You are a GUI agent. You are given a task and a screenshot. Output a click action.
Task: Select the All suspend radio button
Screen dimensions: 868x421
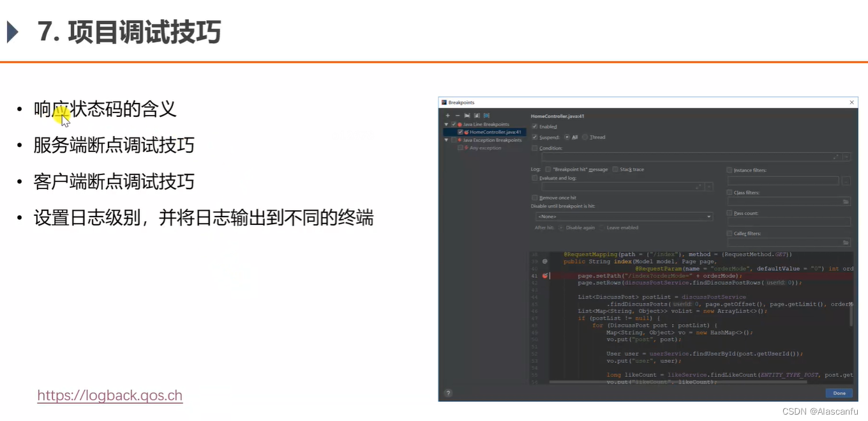567,137
